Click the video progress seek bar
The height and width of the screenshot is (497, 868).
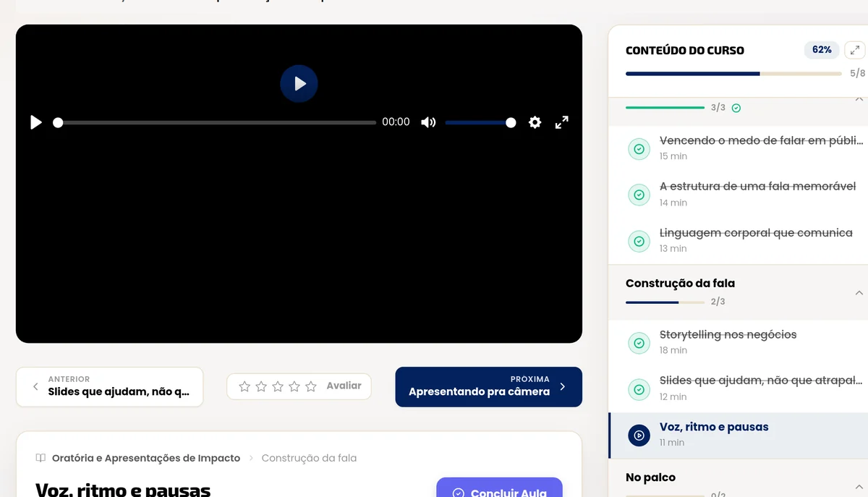tap(216, 122)
